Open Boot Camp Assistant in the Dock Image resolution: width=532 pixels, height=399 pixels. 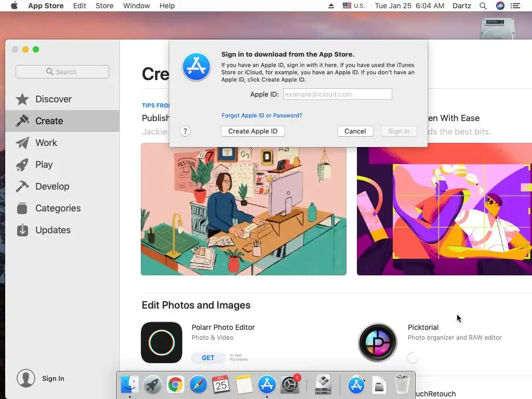(x=323, y=385)
